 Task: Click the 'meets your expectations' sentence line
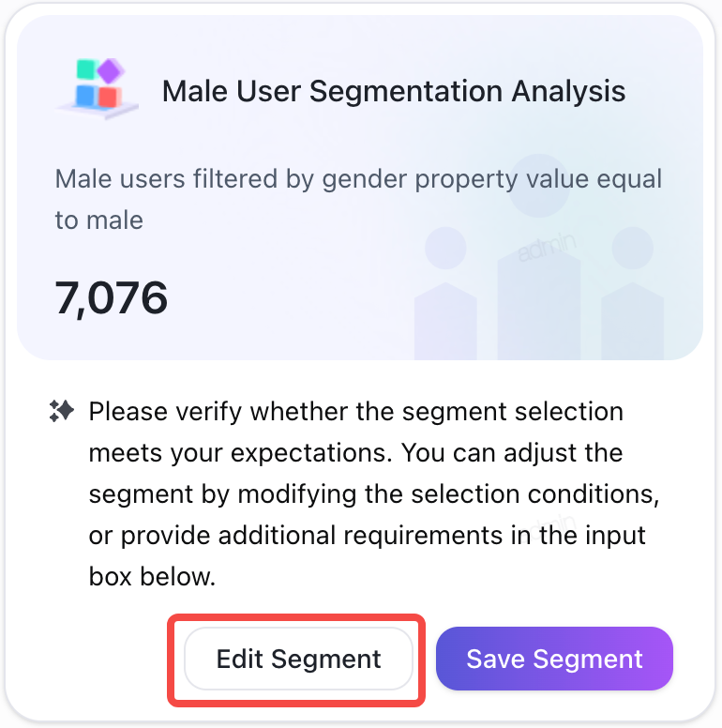tap(355, 453)
